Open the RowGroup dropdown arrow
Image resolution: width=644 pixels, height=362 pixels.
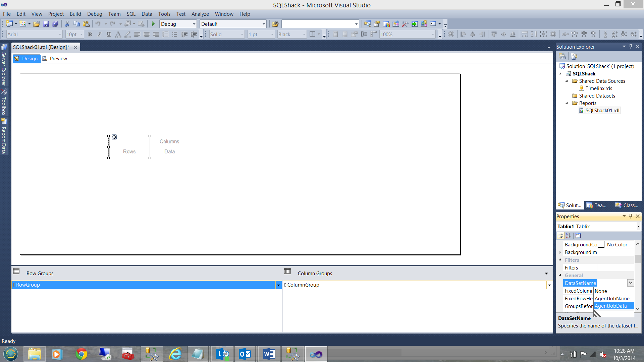[x=278, y=285]
